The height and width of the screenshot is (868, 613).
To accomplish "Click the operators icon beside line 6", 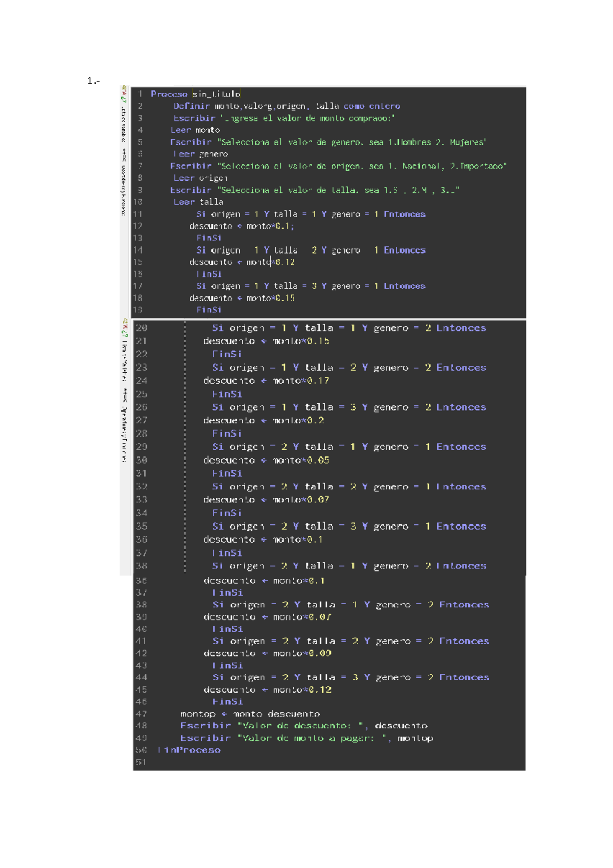I will (x=124, y=153).
